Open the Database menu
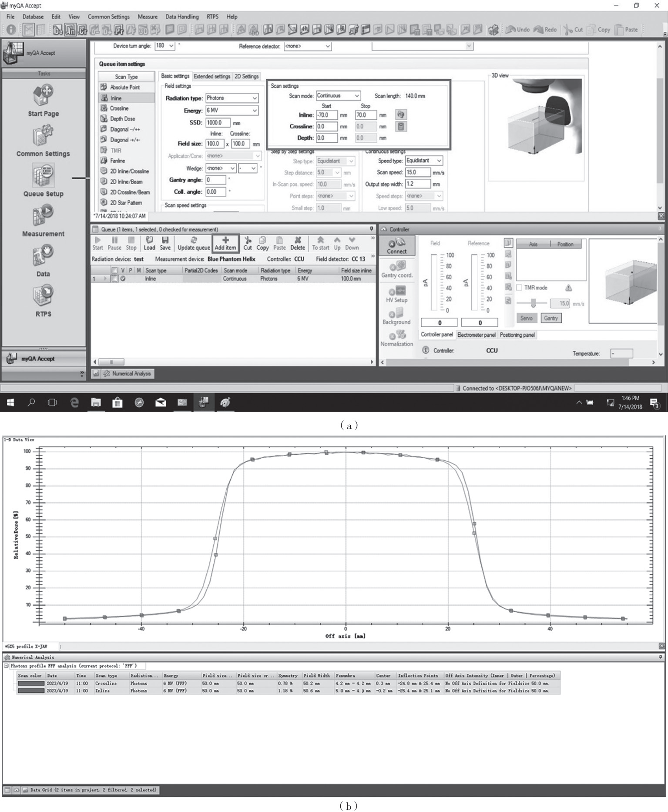This screenshot has width=668, height=812. [33, 17]
